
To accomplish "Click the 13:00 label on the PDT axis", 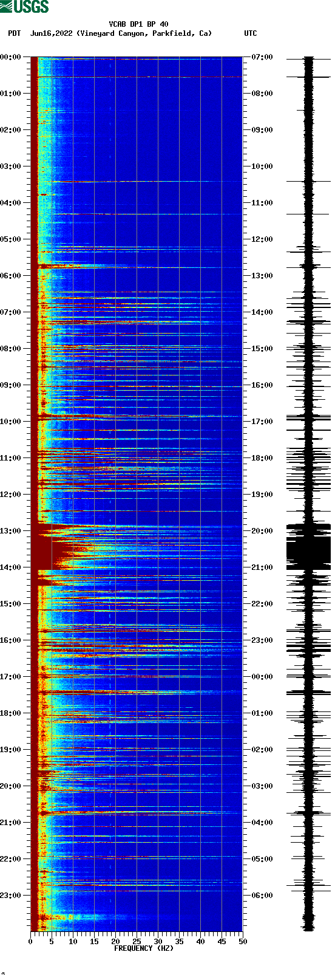I will [10, 531].
